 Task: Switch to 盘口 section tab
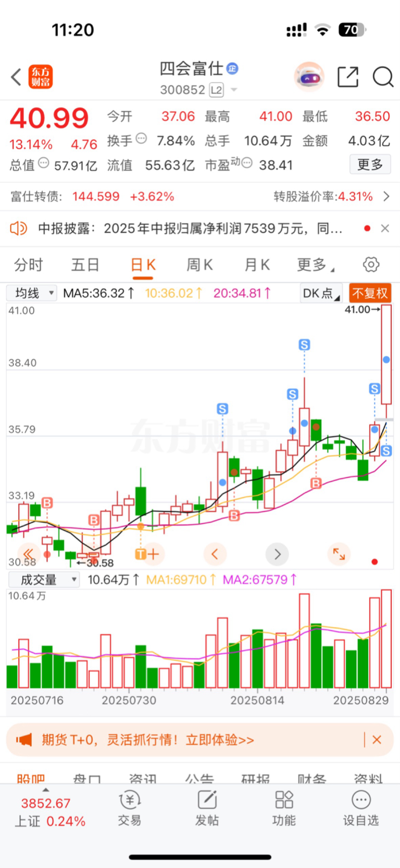coord(87,779)
